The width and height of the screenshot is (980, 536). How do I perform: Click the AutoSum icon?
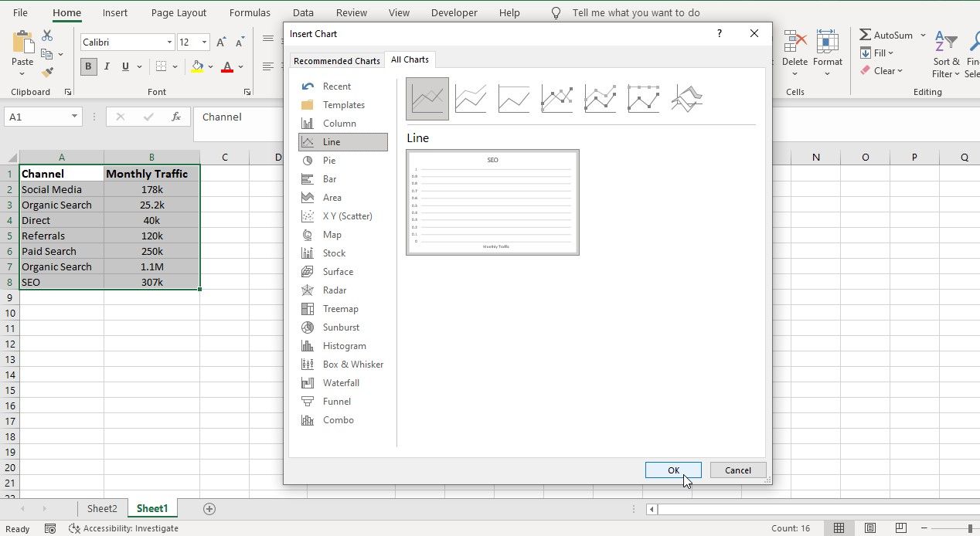coord(867,34)
